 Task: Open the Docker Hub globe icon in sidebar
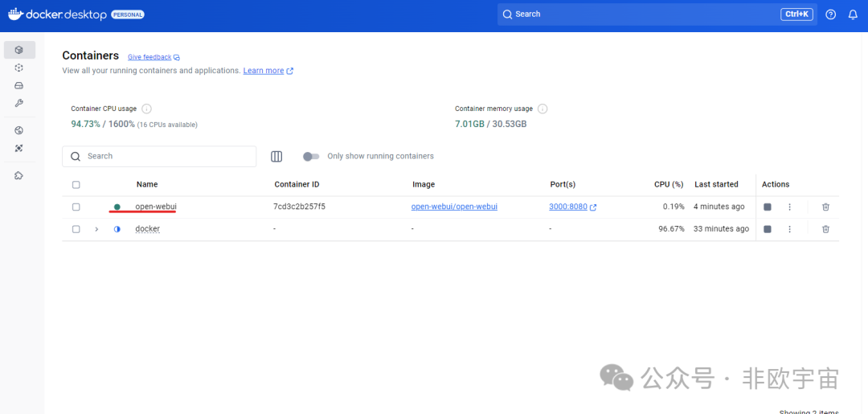pos(19,130)
